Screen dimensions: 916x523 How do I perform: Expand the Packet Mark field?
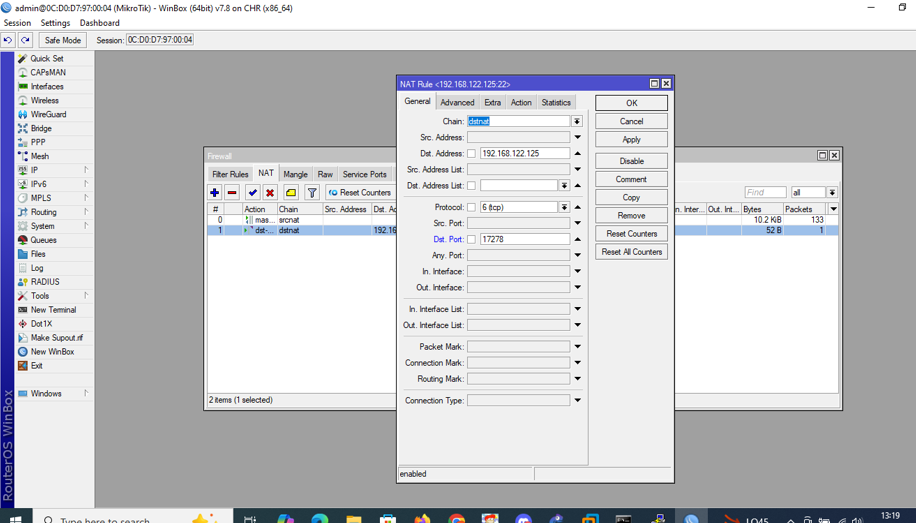(x=577, y=347)
